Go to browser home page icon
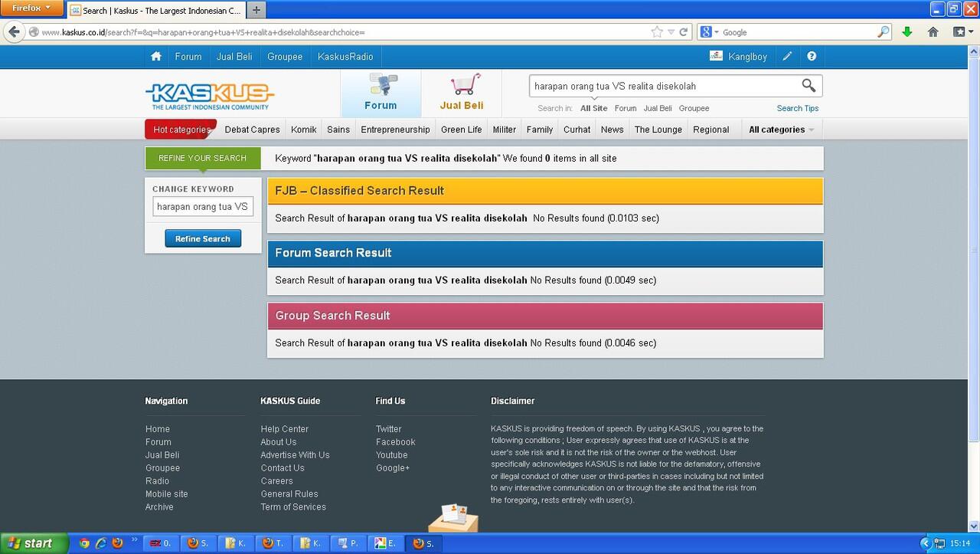Image resolution: width=980 pixels, height=554 pixels. click(x=933, y=32)
